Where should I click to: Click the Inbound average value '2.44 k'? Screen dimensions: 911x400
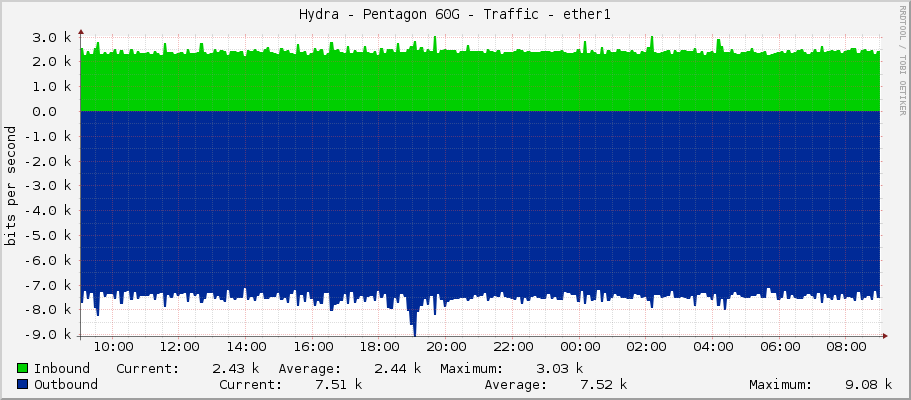point(397,368)
